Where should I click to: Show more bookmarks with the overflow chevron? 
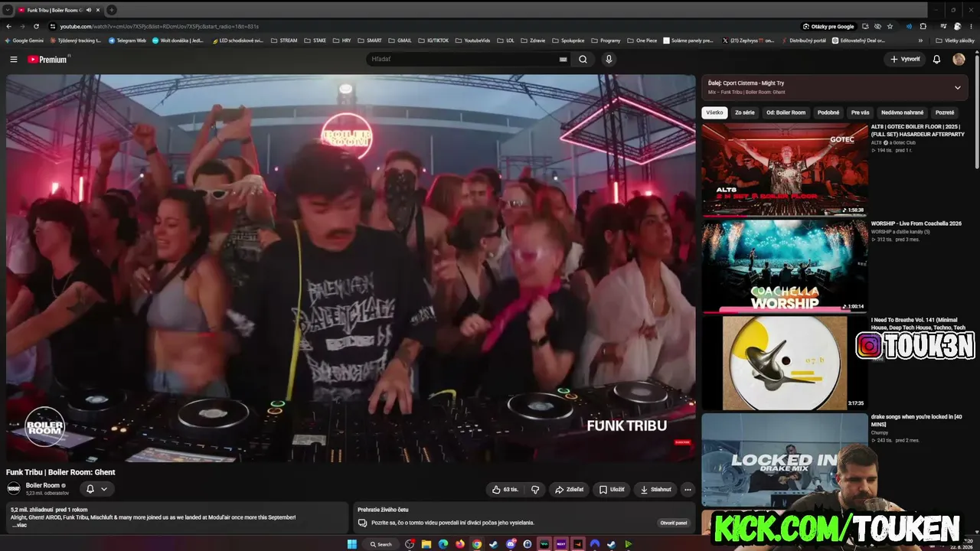921,41
